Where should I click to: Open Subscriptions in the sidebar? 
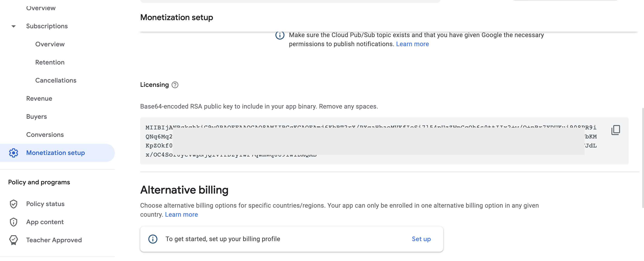pos(47,26)
